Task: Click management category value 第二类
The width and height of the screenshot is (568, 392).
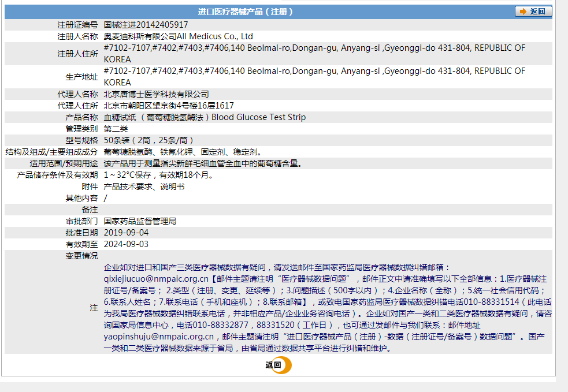Action: (x=116, y=129)
